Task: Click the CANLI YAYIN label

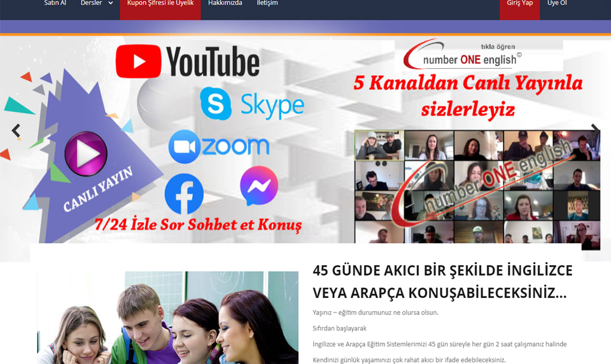Action: pos(98,190)
